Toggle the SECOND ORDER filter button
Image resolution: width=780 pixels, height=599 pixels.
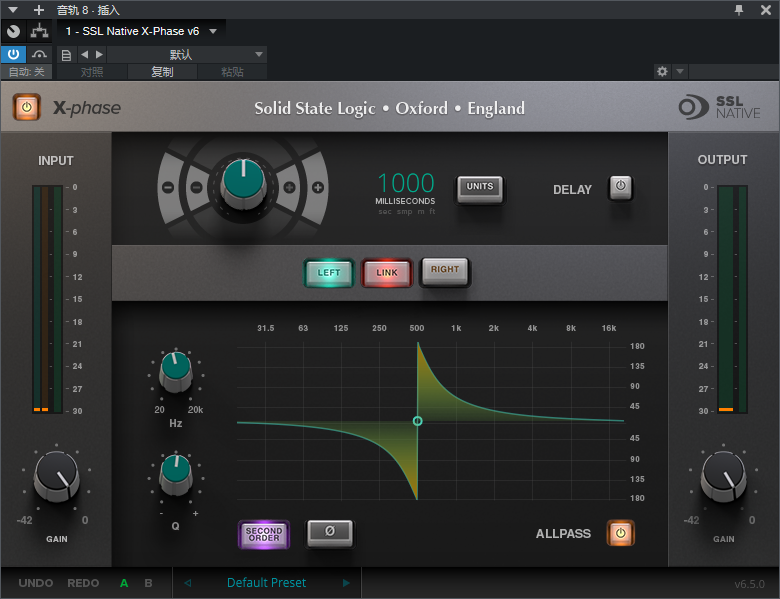[264, 534]
